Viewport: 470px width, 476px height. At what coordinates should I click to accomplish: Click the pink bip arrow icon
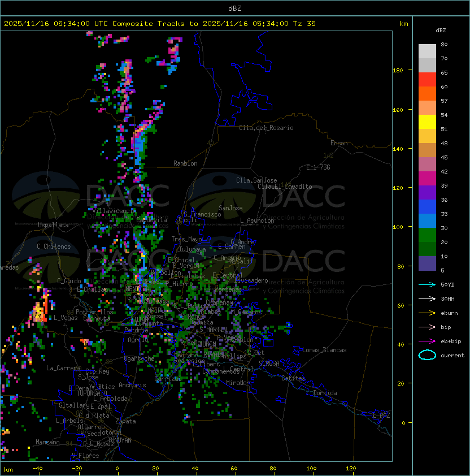click(x=427, y=327)
